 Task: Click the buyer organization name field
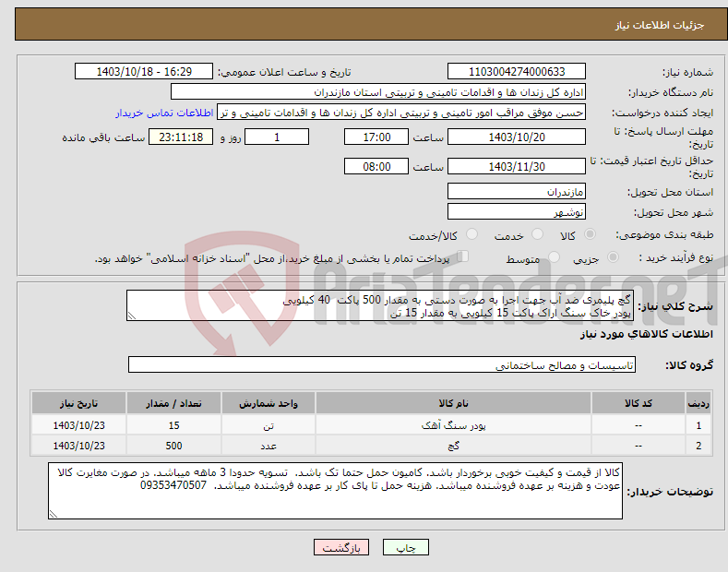378,92
